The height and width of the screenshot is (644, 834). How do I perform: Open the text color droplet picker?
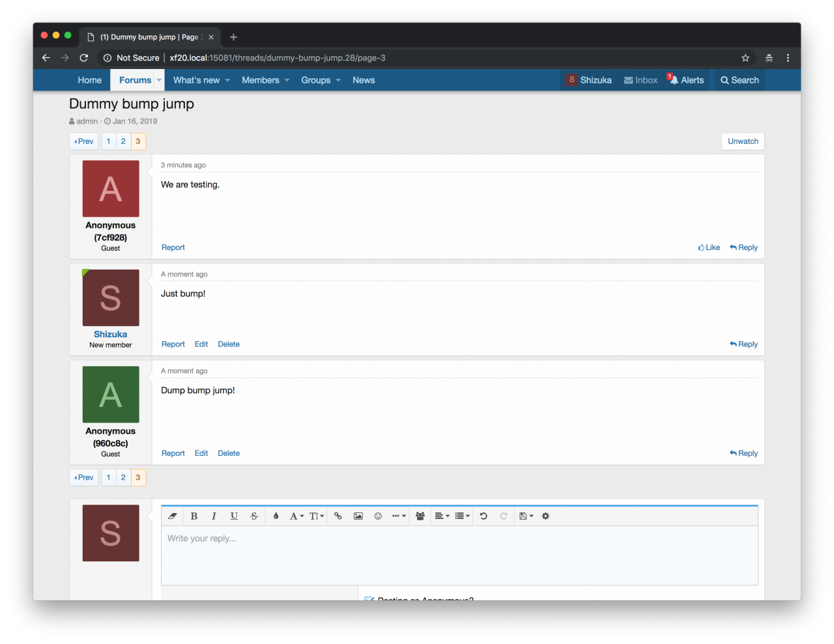[276, 516]
